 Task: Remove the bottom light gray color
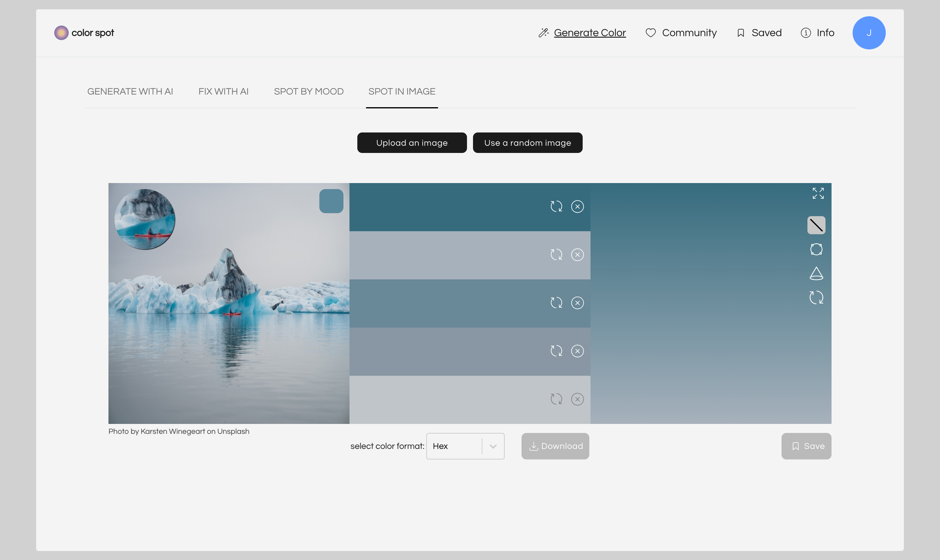pyautogui.click(x=577, y=399)
